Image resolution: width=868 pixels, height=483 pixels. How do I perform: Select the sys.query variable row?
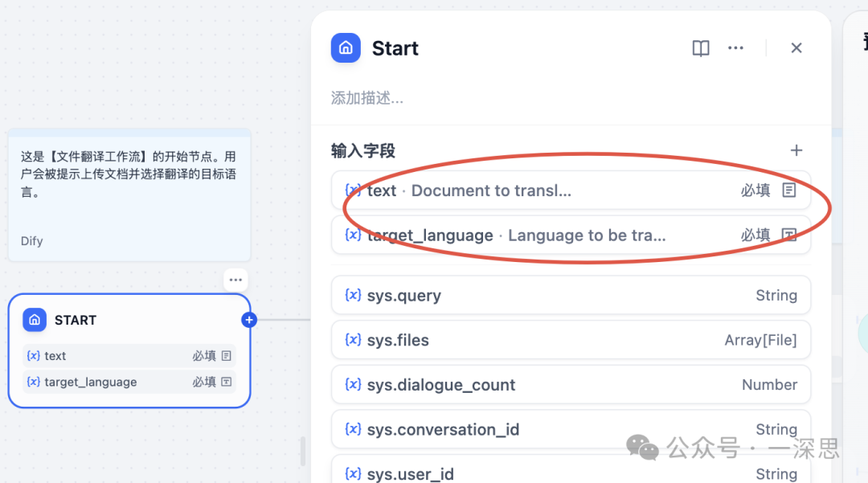point(571,295)
